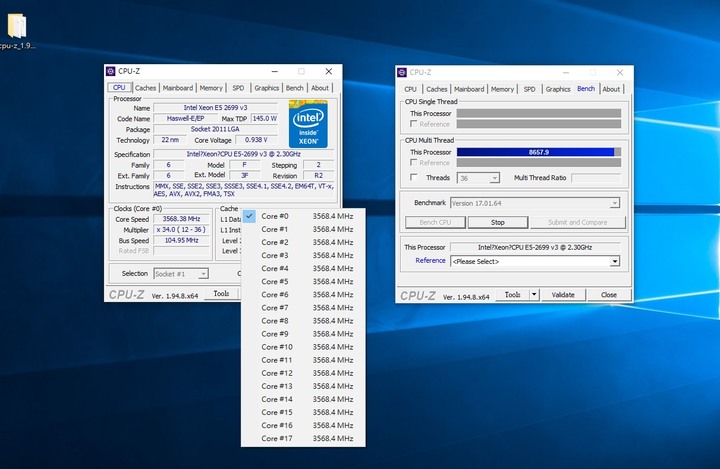
Task: Select CPU tab in right CPU-Z window
Action: pos(411,89)
